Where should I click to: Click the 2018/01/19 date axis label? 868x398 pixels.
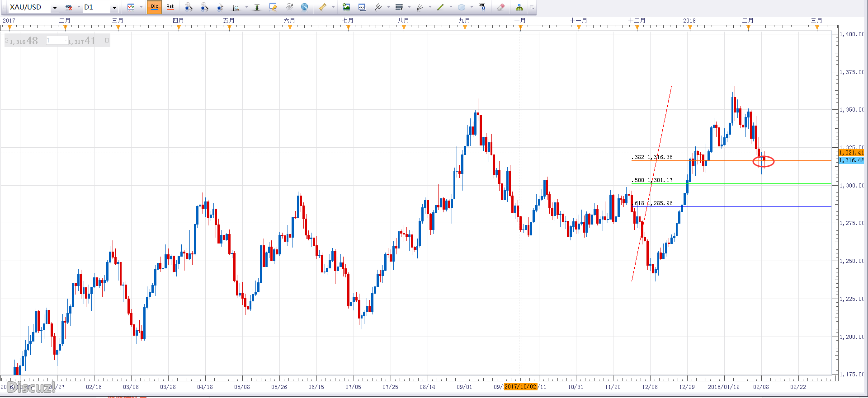(724, 387)
